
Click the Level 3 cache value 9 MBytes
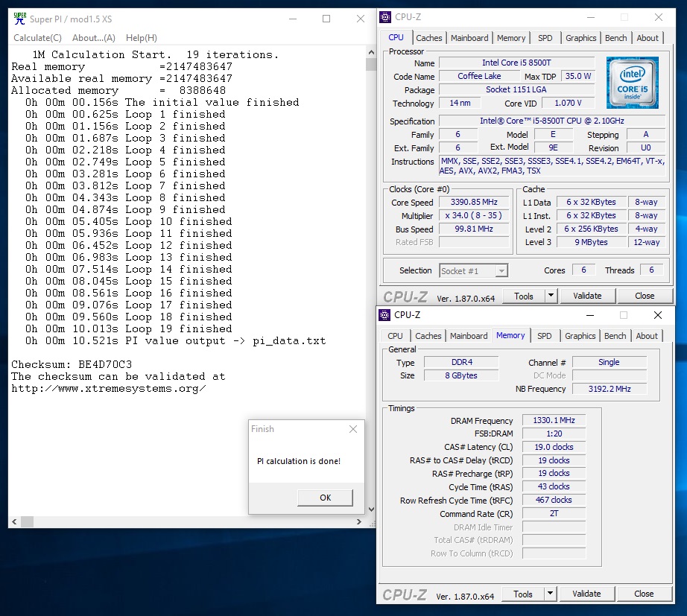[591, 242]
